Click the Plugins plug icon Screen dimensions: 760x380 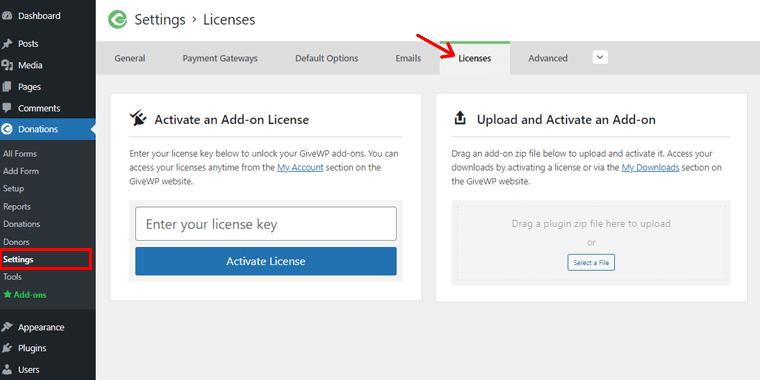[7, 348]
